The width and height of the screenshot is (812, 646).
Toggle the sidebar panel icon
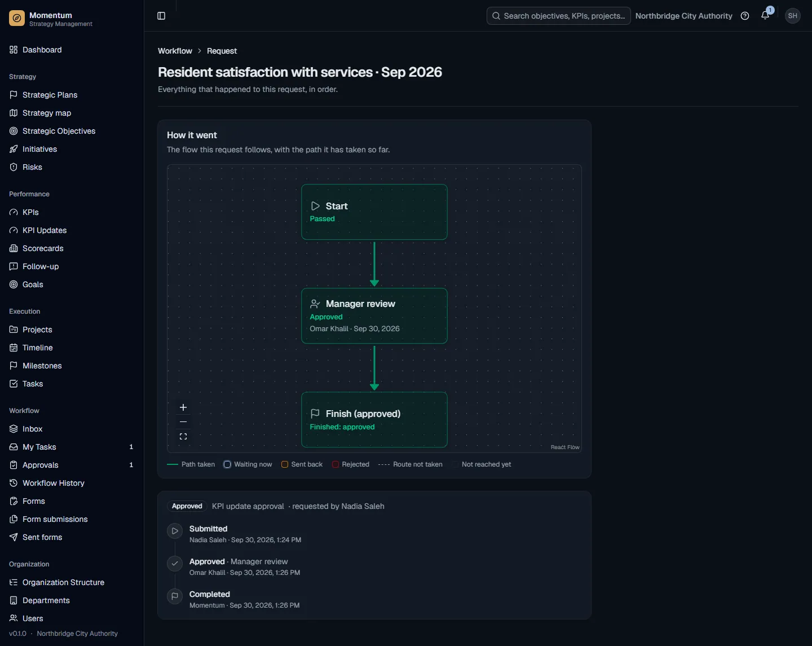click(x=161, y=16)
